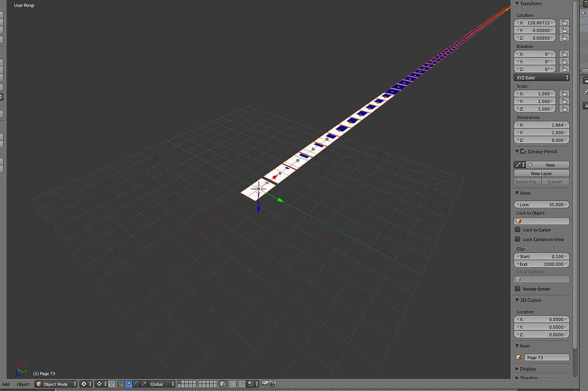Toggle the 3D manipulator widget icon
The height and width of the screenshot is (391, 588).
[x=121, y=384]
